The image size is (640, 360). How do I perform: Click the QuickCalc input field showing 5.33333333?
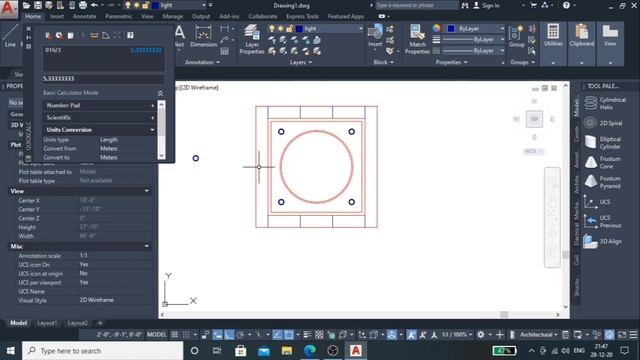click(x=103, y=79)
